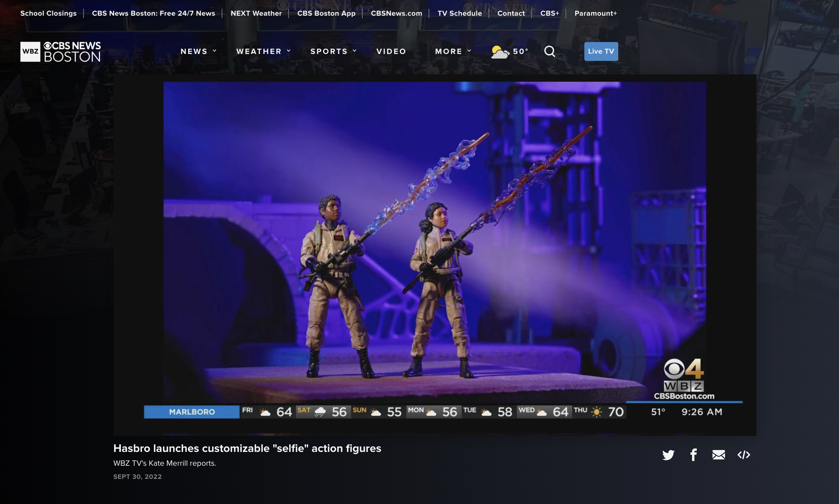Open the search magnifier icon
This screenshot has height=504, width=839.
(549, 51)
